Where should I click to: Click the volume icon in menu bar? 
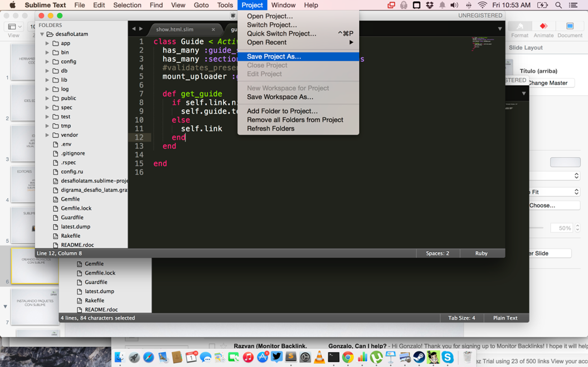454,5
